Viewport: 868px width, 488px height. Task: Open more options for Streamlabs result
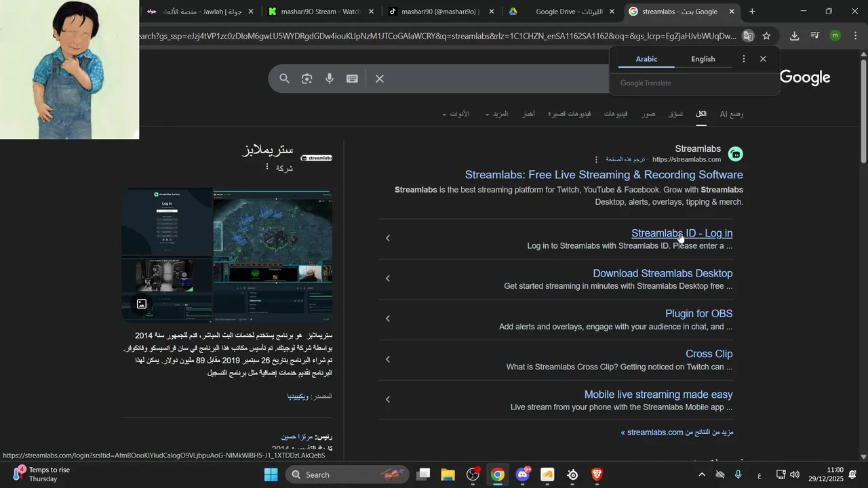tap(597, 160)
